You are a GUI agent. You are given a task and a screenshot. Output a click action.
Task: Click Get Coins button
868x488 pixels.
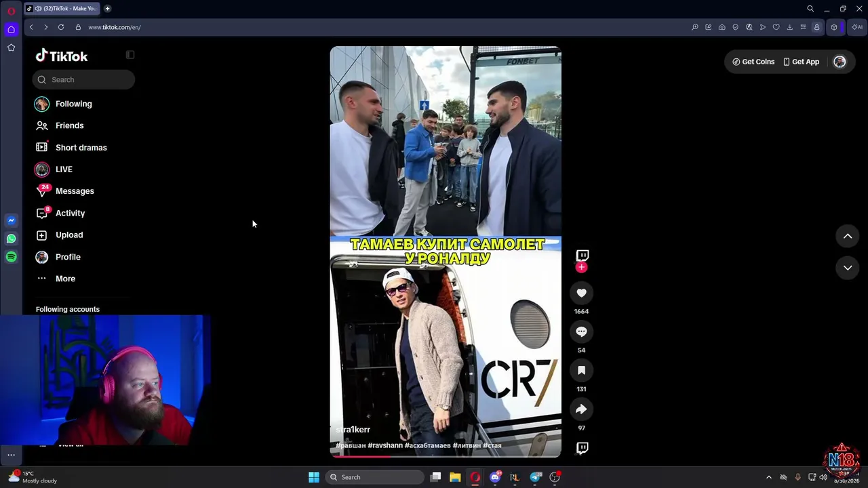[x=753, y=62]
